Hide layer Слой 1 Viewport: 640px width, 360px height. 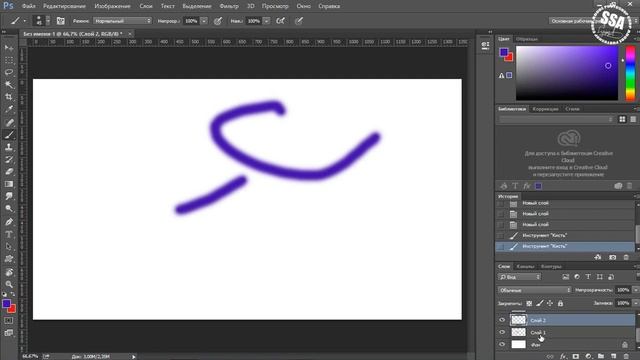pos(502,332)
